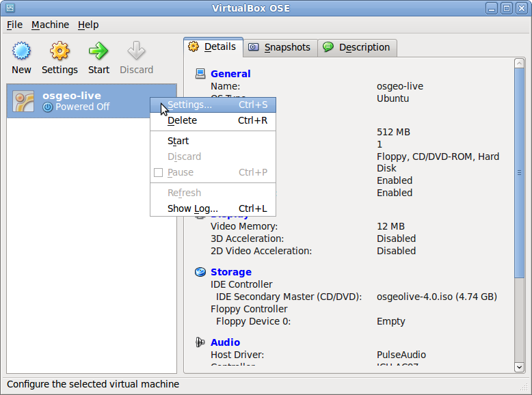Click the details pane scroll up arrow
This screenshot has height=395, width=532.
tap(519, 64)
